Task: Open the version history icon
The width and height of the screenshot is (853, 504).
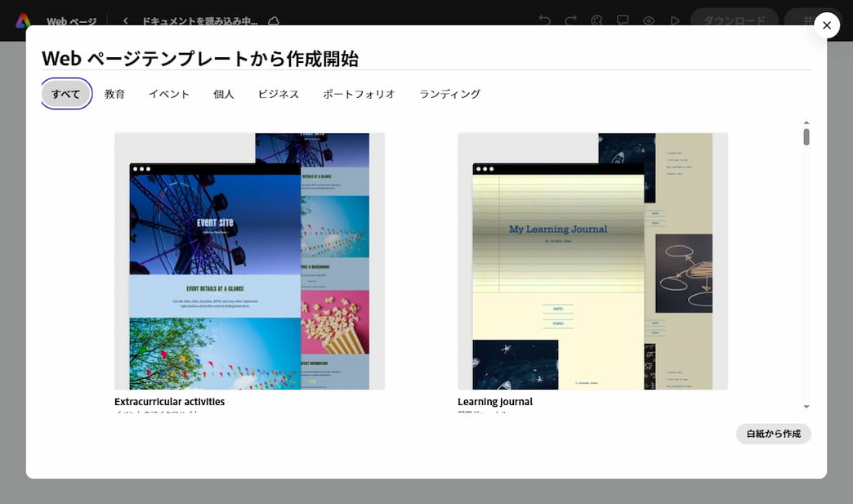Action: (x=596, y=20)
